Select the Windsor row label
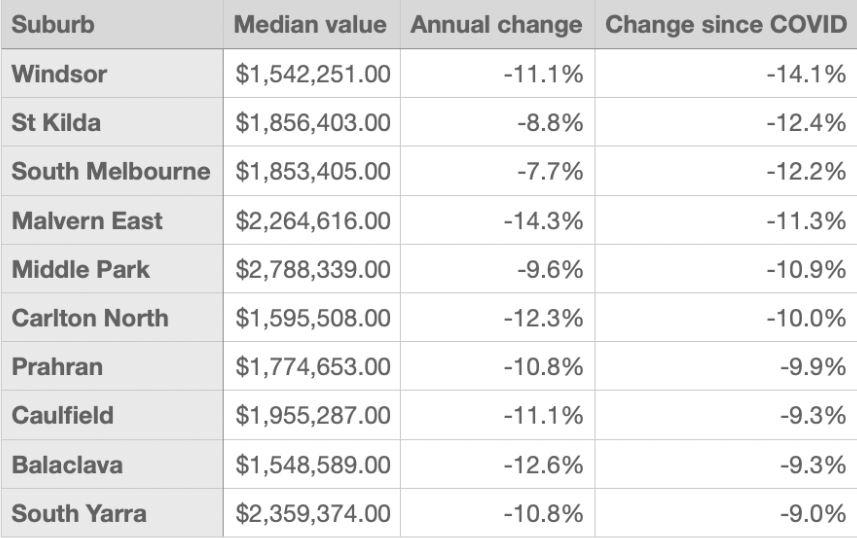Viewport: 857px width, 538px height. (x=59, y=74)
